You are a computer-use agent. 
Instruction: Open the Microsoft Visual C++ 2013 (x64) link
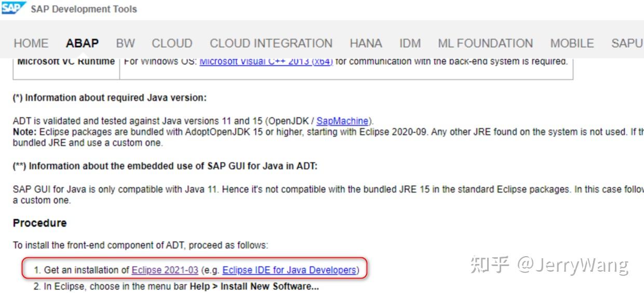click(x=266, y=62)
